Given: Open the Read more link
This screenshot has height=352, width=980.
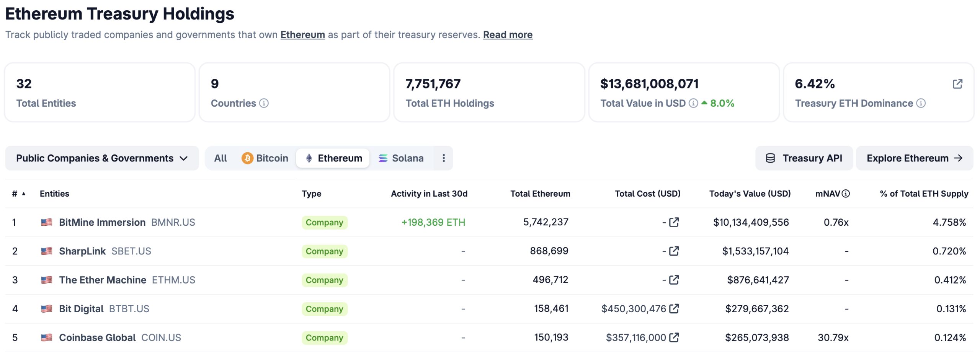Looking at the screenshot, I should (x=508, y=35).
